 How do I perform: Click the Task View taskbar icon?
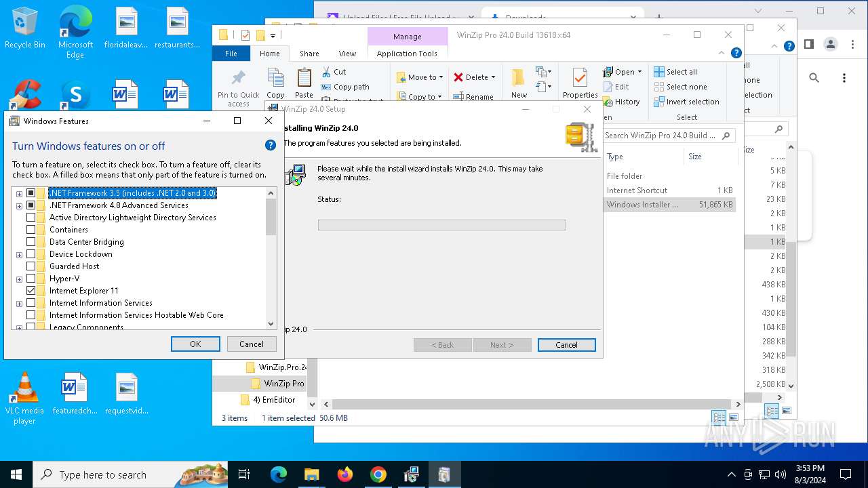[244, 474]
